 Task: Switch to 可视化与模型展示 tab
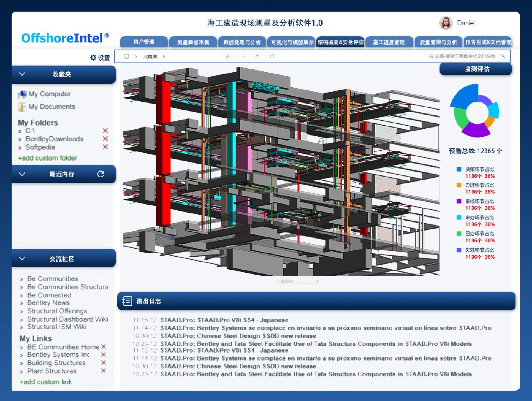(291, 42)
